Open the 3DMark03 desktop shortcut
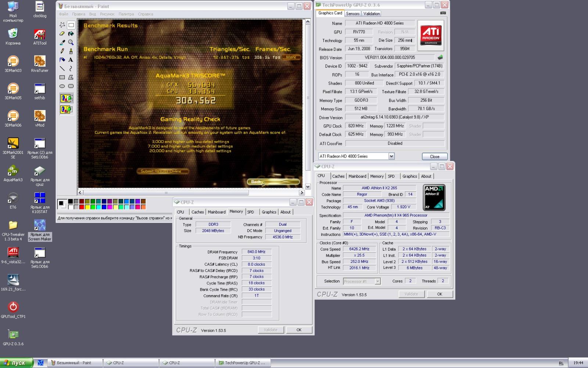The width and height of the screenshot is (588, 368). [x=13, y=64]
